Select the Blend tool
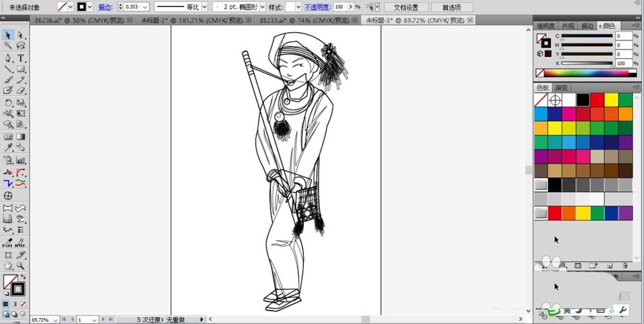The height and width of the screenshot is (324, 644). (21, 148)
